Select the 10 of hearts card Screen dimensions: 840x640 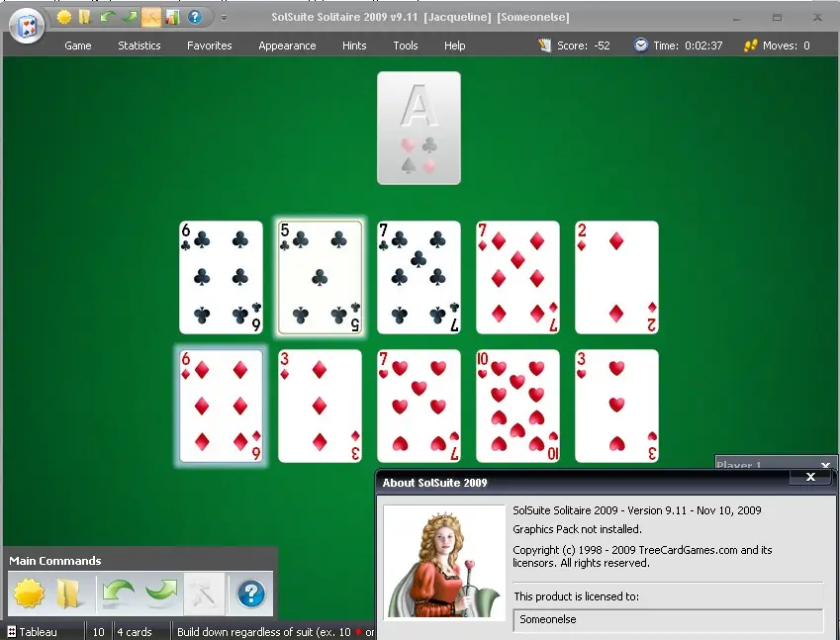(x=517, y=406)
